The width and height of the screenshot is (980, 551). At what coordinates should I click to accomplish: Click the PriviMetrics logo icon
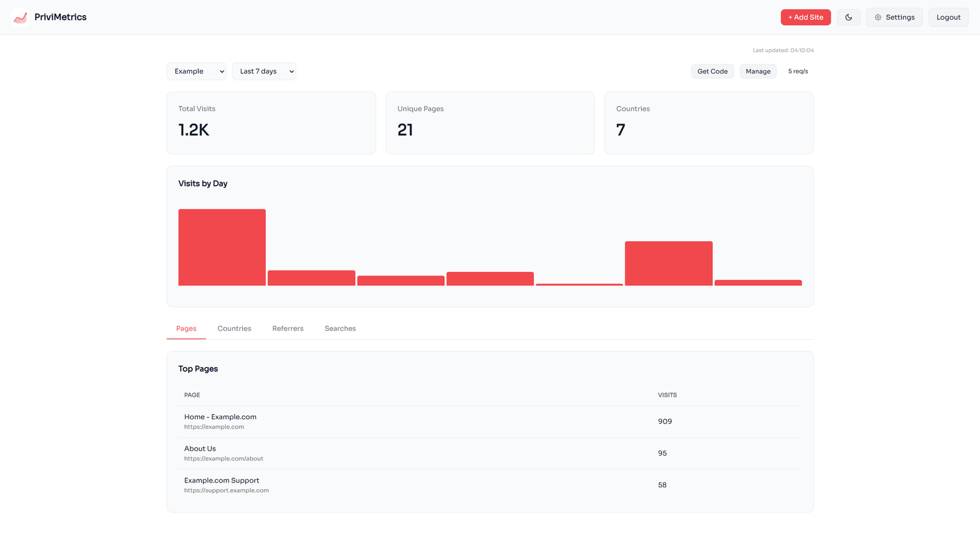(20, 18)
